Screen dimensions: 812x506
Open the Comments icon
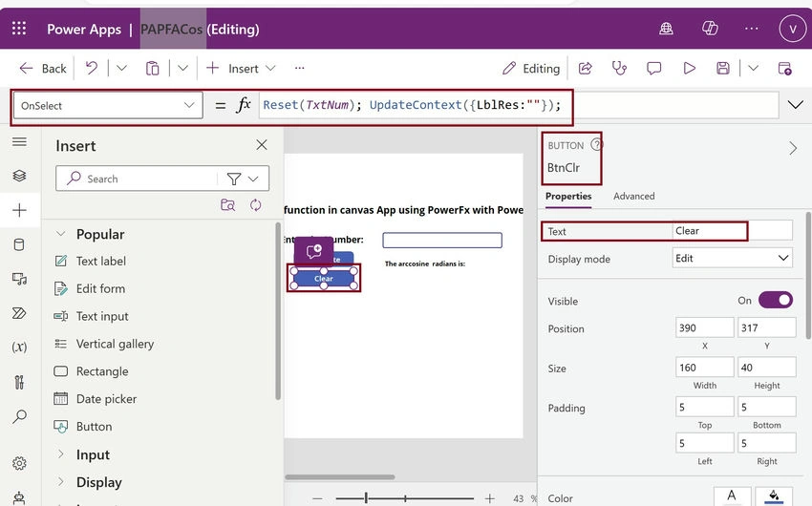(654, 68)
